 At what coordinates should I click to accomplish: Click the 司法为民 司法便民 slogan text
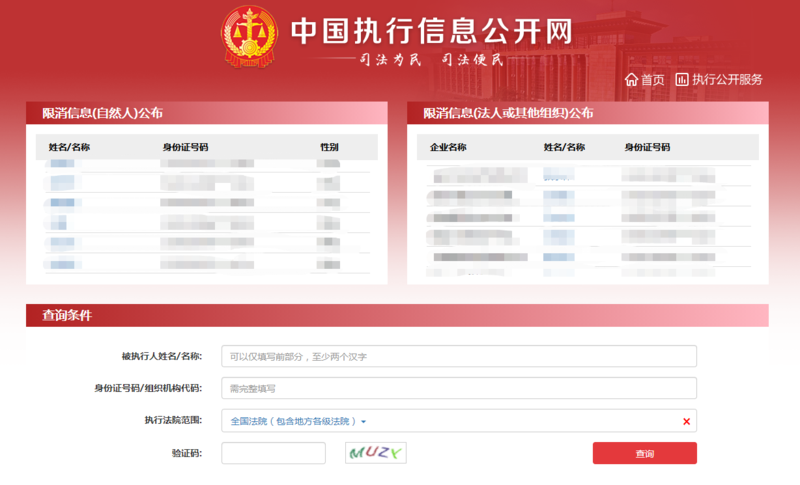(432, 60)
